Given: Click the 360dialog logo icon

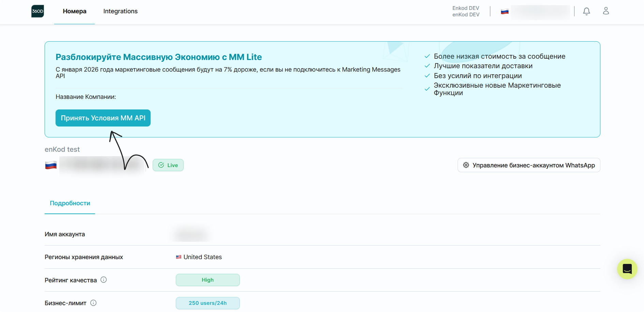Looking at the screenshot, I should click(37, 11).
